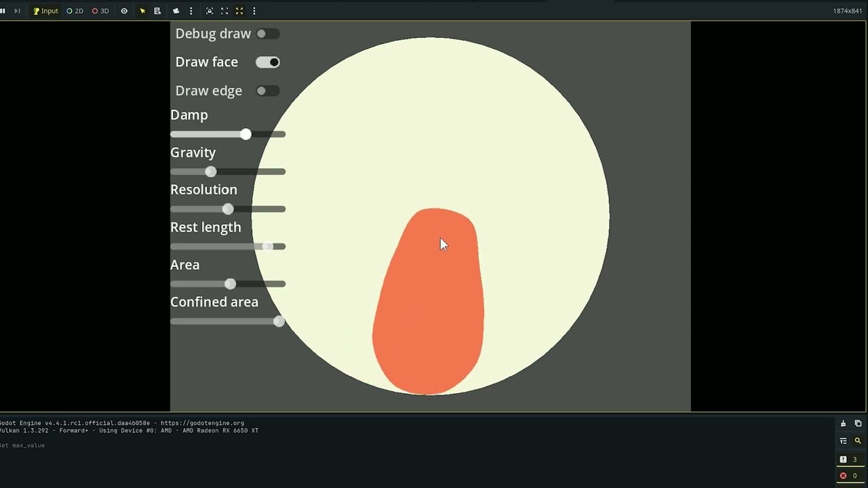The height and width of the screenshot is (488, 868).
Task: Copy output log with copy icon
Action: click(858, 424)
